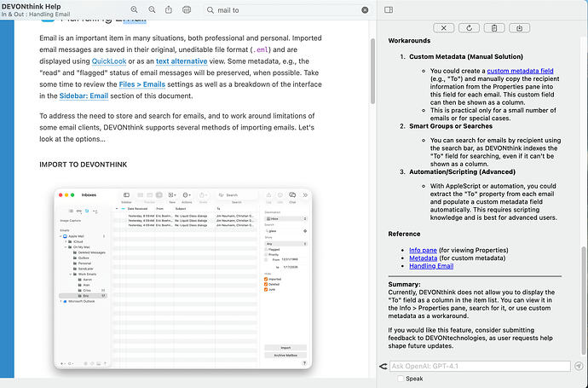Follow the Files > Emails link
This screenshot has width=588, height=388.
pos(142,84)
